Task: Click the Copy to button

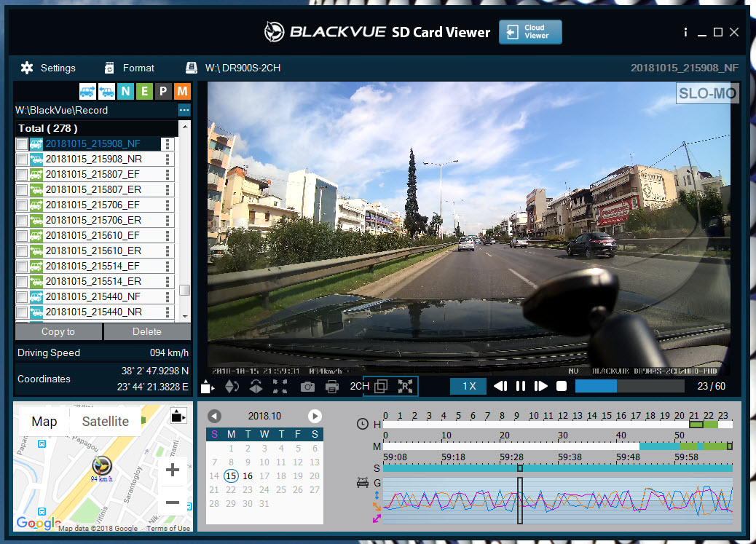Action: [58, 332]
